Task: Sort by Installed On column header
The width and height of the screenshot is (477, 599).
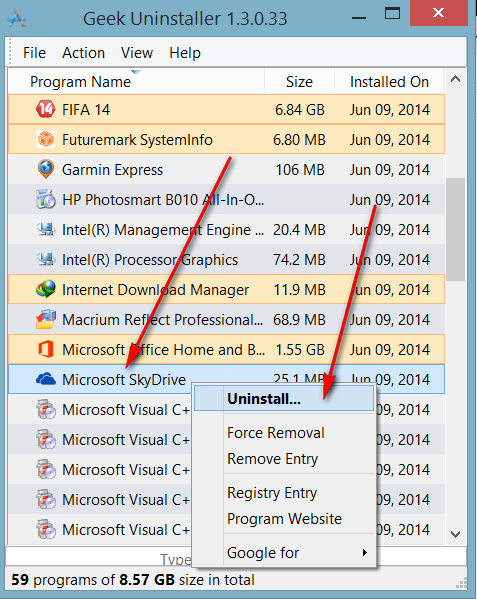Action: (x=389, y=82)
